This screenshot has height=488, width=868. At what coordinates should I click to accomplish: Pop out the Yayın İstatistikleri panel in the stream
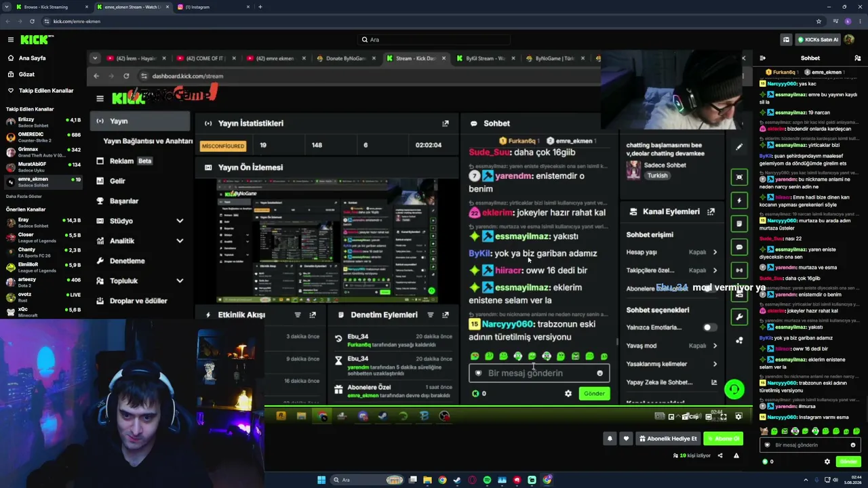[x=446, y=123]
